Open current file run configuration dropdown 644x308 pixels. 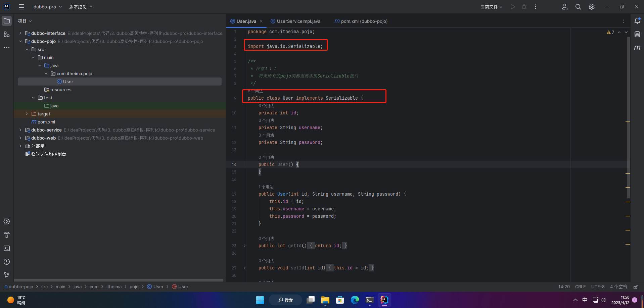pyautogui.click(x=491, y=7)
